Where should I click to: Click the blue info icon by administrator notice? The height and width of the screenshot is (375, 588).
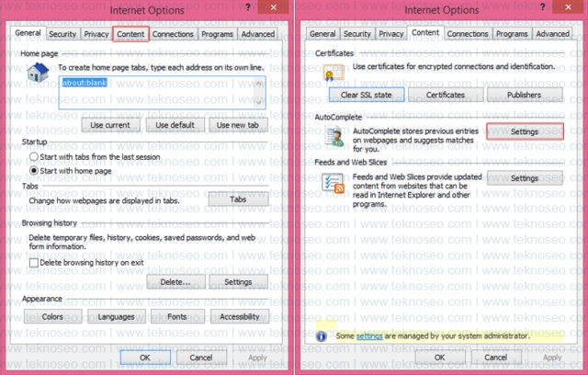pyautogui.click(x=322, y=336)
